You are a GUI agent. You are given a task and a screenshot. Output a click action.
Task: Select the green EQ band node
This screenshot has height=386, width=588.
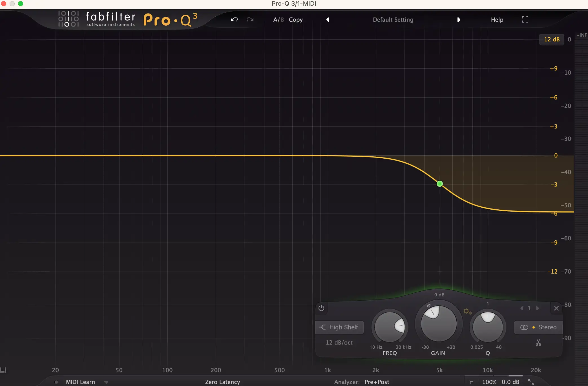click(x=439, y=184)
